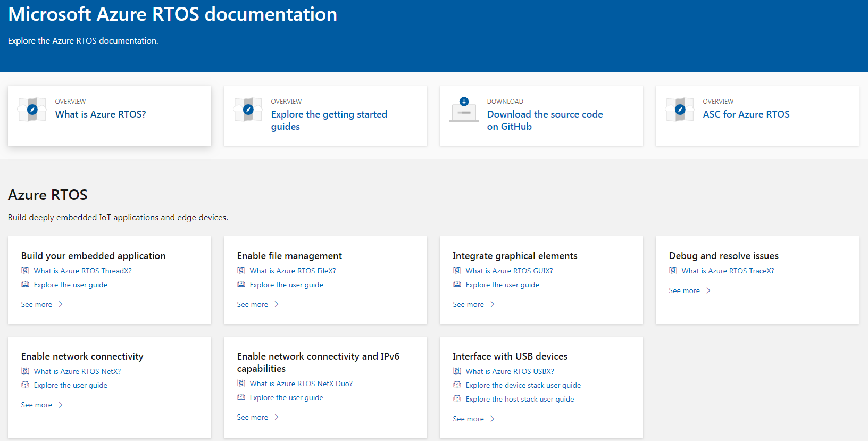
Task: Open Explore the user guide under Integrate graphical elements
Action: click(x=503, y=285)
